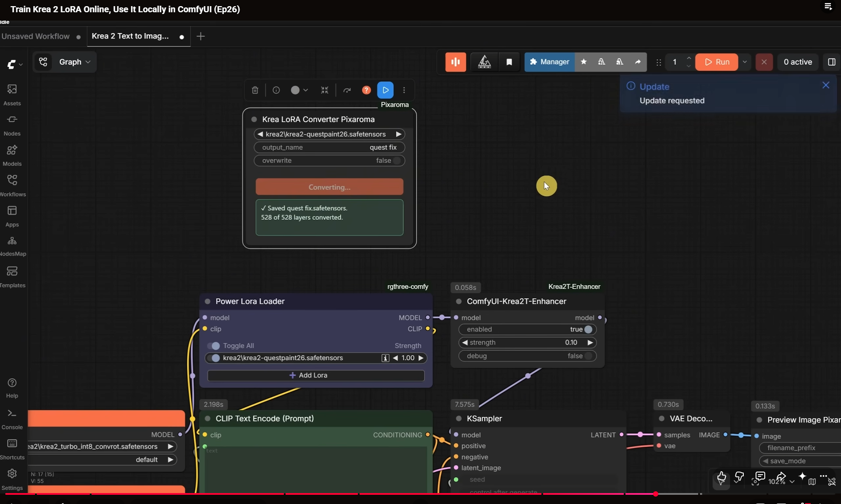Toggle debug switch in Krea2T-Enhancer node
This screenshot has height=504, width=841.
pos(588,356)
